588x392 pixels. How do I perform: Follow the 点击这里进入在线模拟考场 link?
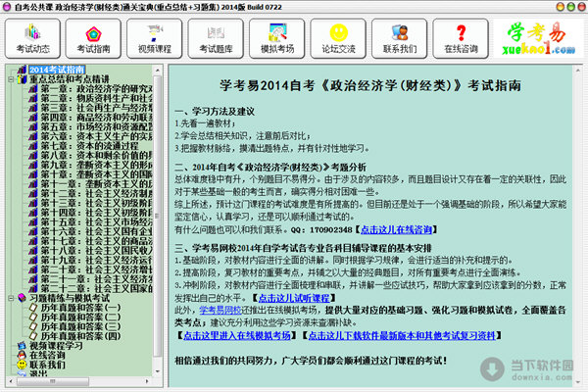[x=237, y=335]
